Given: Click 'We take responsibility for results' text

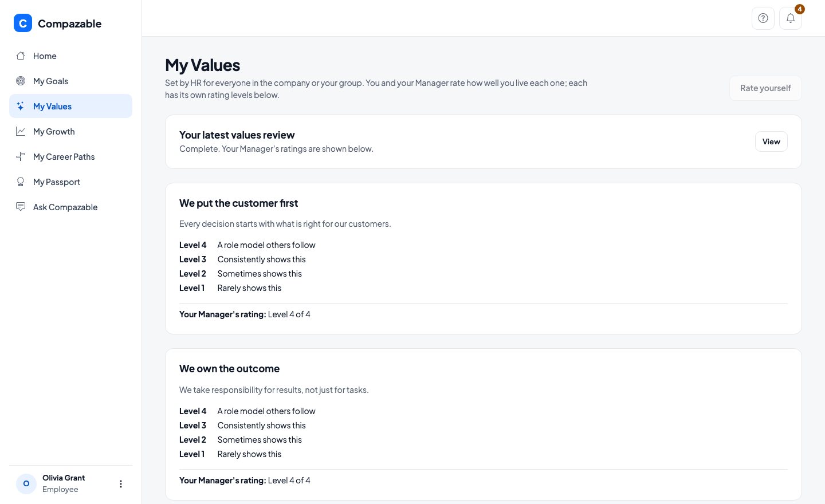Looking at the screenshot, I should 274,390.
